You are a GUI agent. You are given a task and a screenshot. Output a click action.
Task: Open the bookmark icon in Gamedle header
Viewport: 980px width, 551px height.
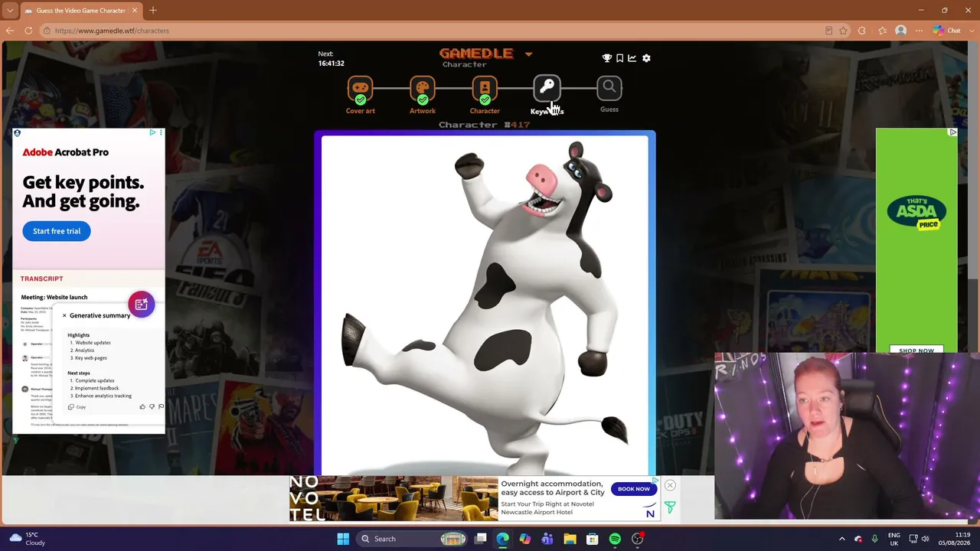tap(619, 58)
